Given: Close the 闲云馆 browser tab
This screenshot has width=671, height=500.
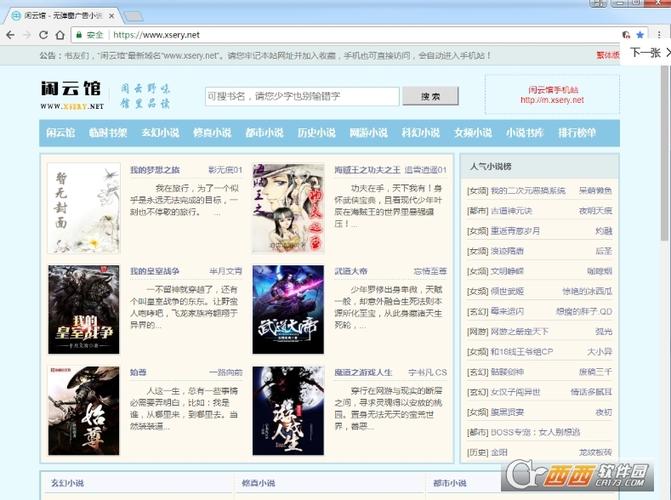Looking at the screenshot, I should [111, 16].
